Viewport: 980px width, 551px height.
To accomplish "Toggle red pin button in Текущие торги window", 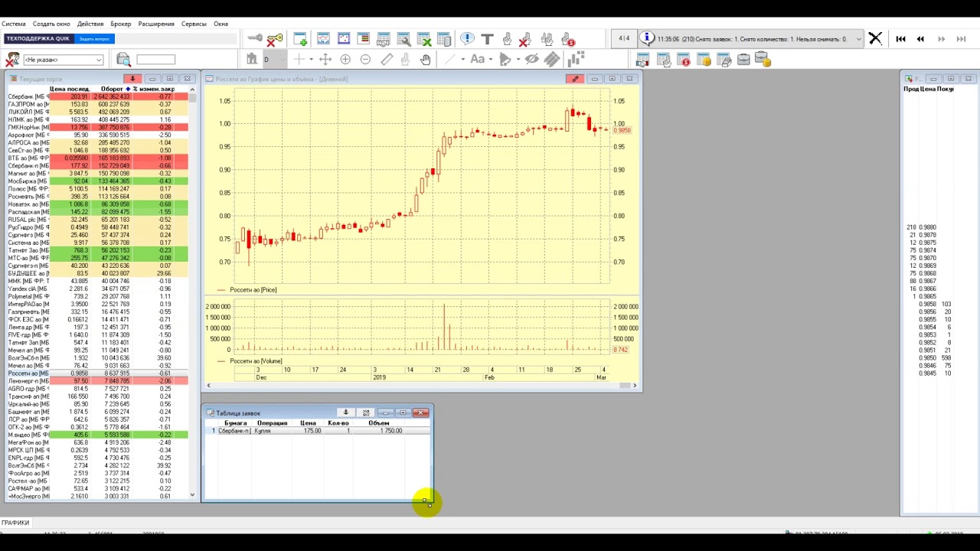I will (132, 79).
